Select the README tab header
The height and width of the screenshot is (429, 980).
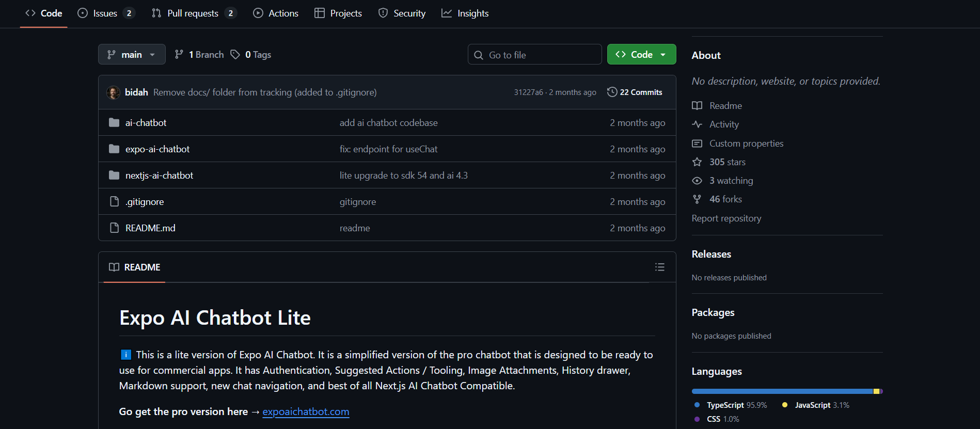(x=135, y=267)
